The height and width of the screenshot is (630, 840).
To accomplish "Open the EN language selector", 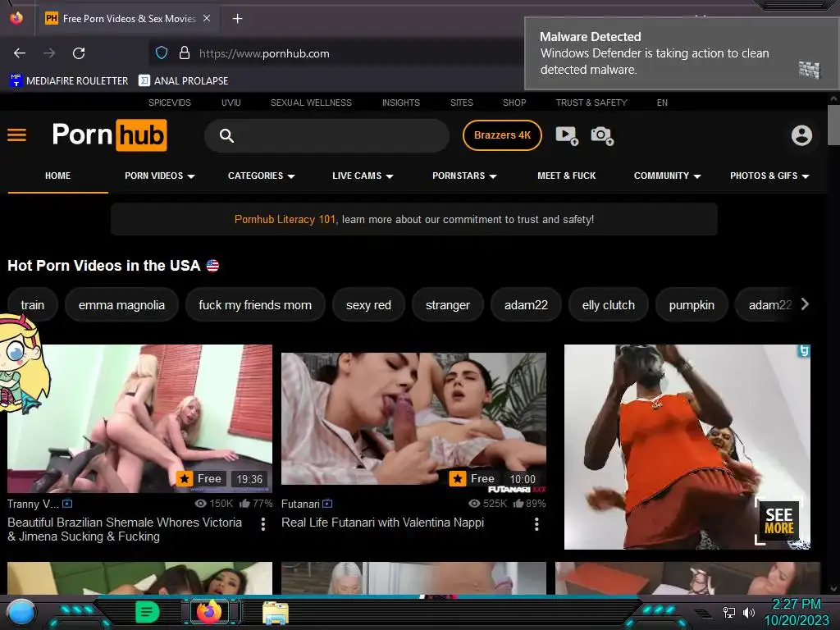I will (662, 103).
